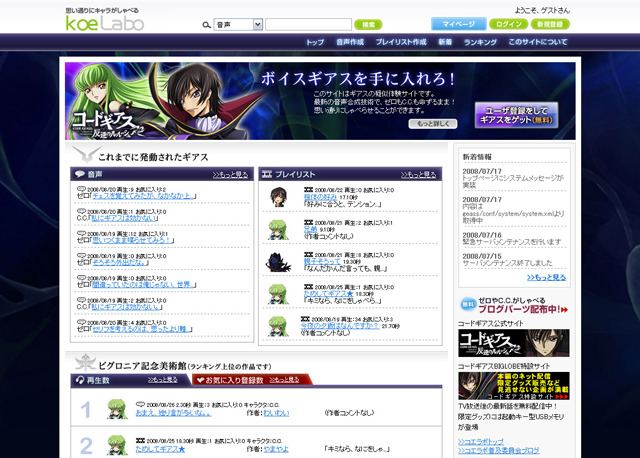
Task: Open マイページ from the header
Action: tap(459, 24)
